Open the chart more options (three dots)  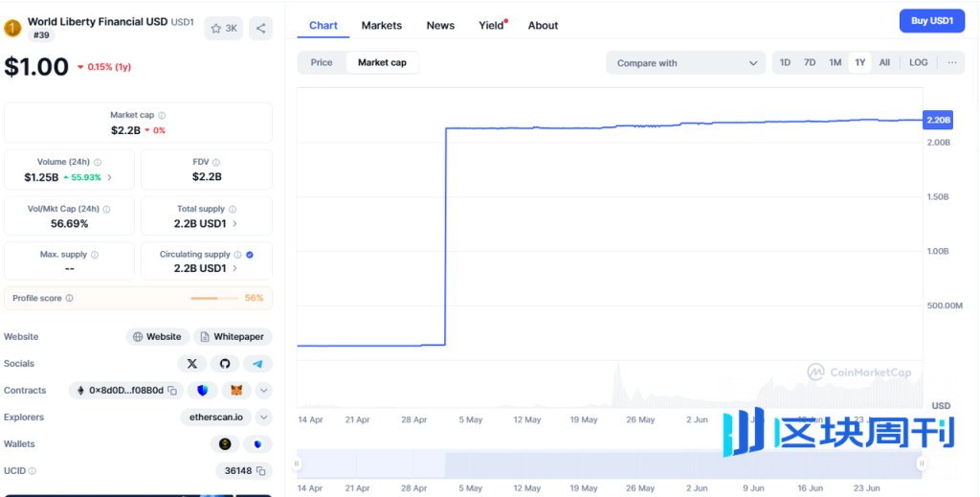point(952,62)
